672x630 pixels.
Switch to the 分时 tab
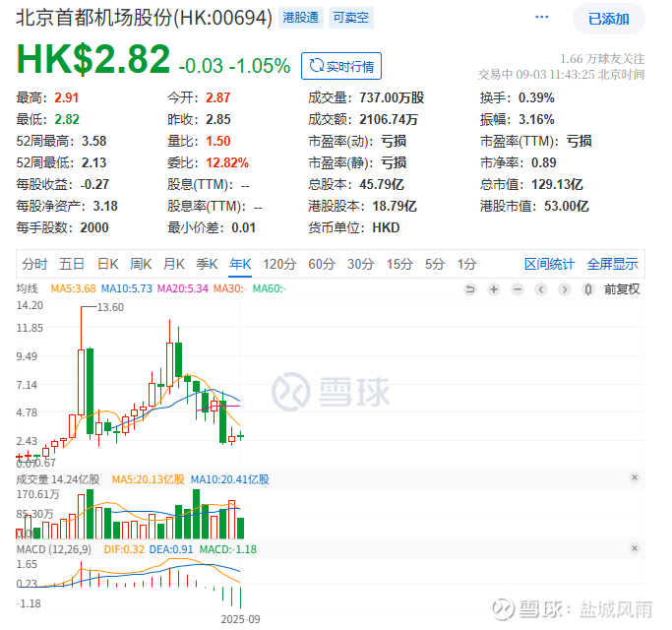34,264
